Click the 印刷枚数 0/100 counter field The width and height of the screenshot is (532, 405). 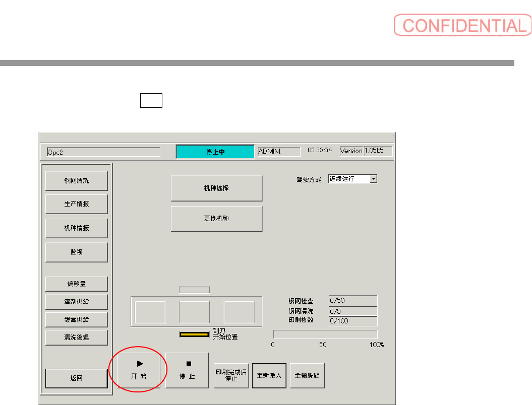[353, 321]
